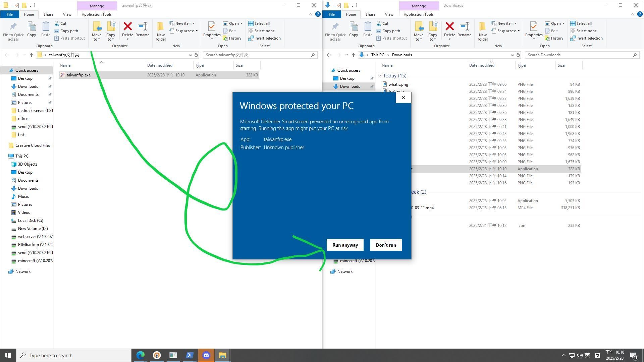Click Copy path in the taiwanfrp window ribbon
Screen dimensions: 644x362
pyautogui.click(x=66, y=31)
